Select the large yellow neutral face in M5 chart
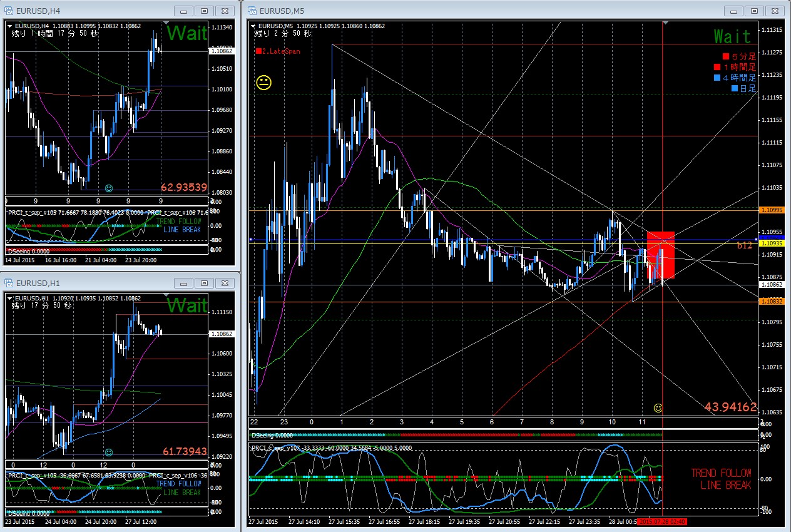 point(264,83)
